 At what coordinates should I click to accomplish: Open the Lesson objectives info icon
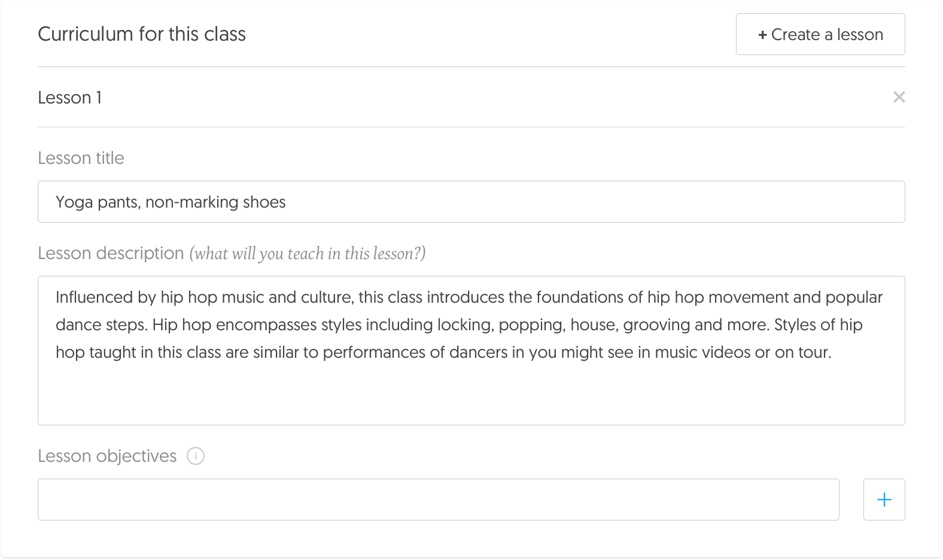(196, 456)
